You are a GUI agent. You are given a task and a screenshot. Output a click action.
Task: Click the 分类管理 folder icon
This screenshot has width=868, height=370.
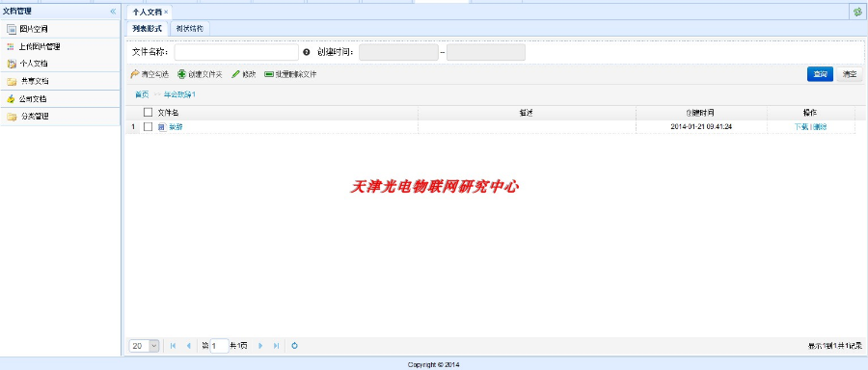point(12,117)
